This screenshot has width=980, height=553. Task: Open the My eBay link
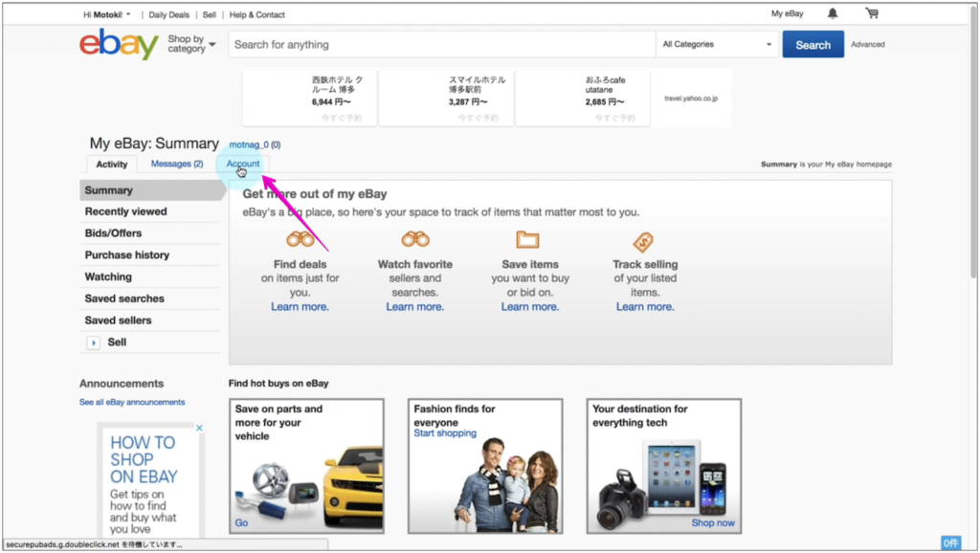click(x=787, y=13)
